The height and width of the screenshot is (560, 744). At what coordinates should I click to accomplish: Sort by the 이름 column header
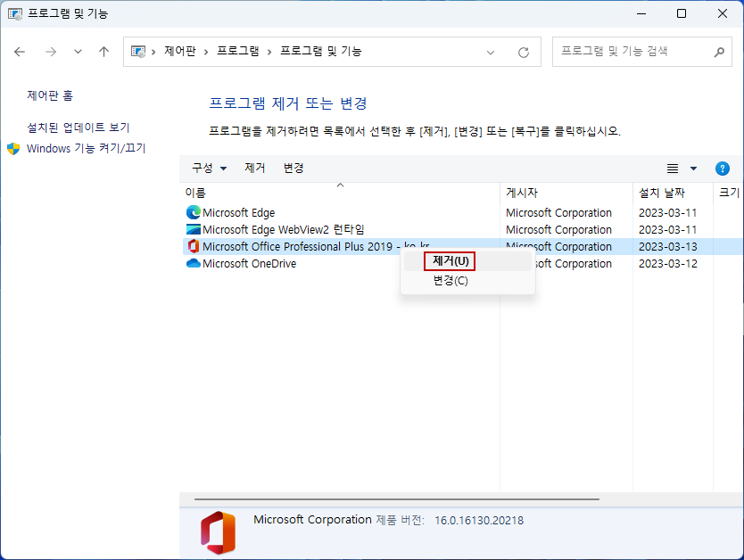pyautogui.click(x=339, y=193)
